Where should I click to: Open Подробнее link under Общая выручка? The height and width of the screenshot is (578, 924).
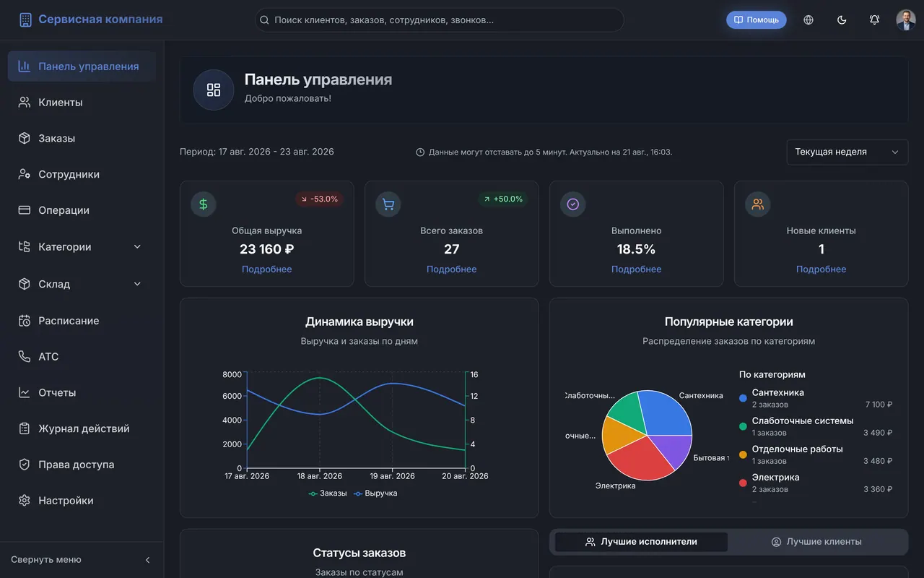coord(267,269)
